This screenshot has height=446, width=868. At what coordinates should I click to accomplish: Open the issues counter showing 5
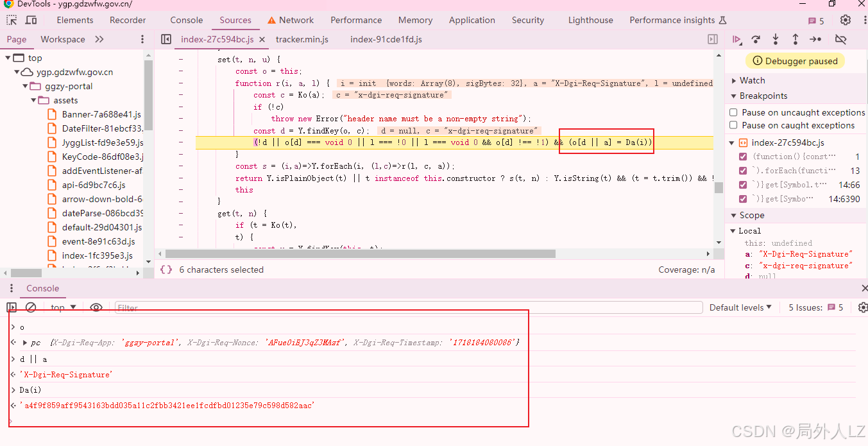coord(817,21)
